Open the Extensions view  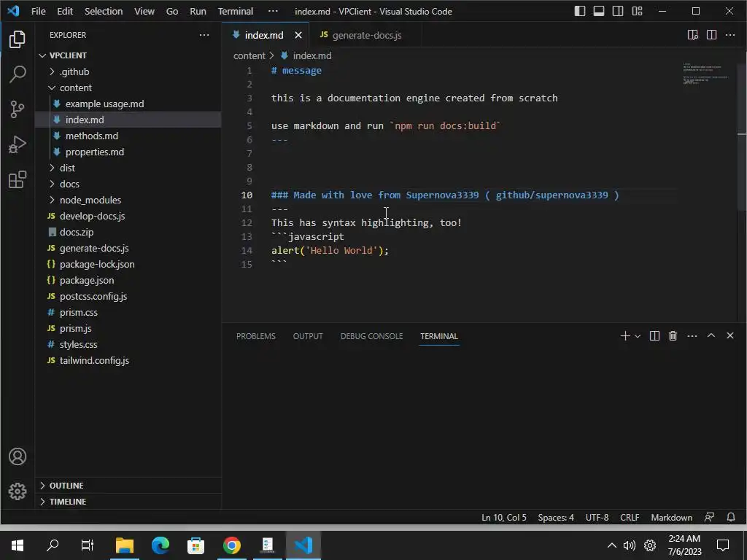pyautogui.click(x=18, y=180)
